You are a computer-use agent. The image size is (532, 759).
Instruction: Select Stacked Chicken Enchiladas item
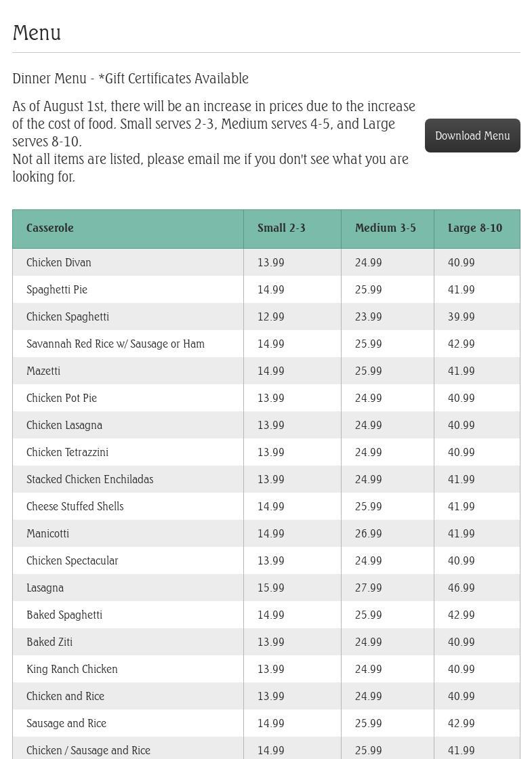tap(89, 480)
